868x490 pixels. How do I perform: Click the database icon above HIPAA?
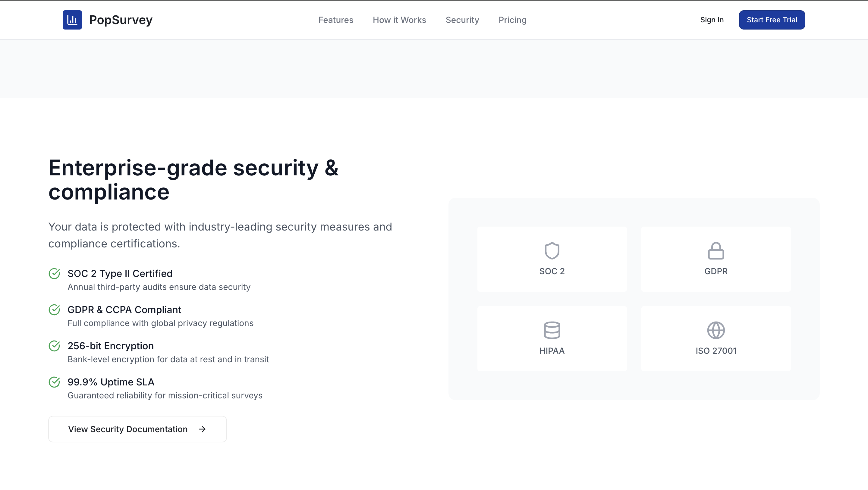[x=552, y=330]
